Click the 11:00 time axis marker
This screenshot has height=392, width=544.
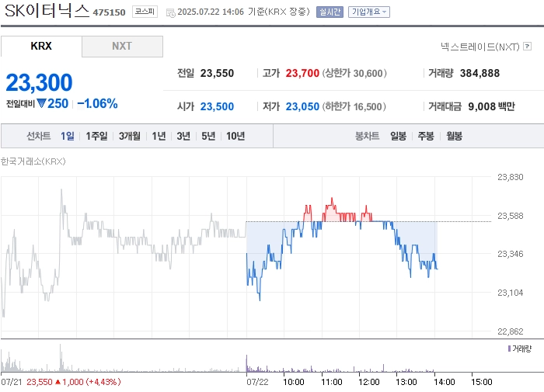332,382
